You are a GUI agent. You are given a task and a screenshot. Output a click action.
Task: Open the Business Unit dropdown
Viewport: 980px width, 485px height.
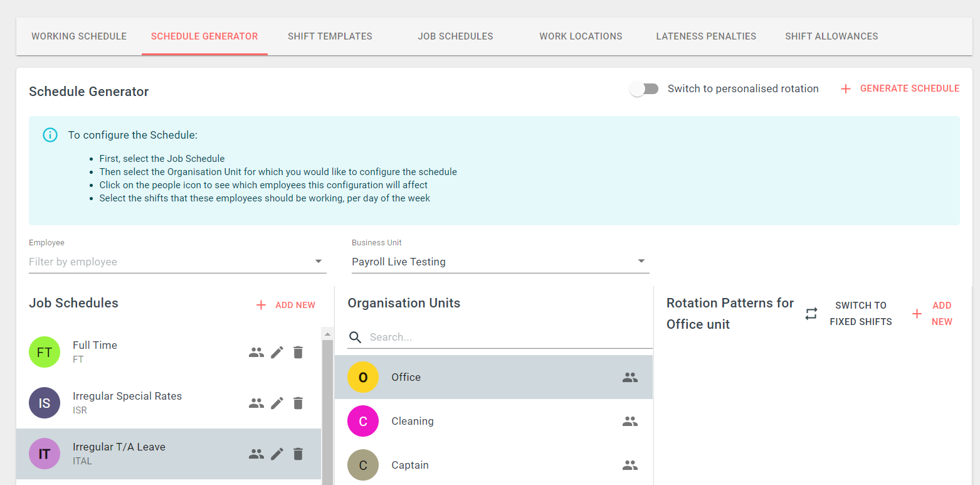(500, 262)
